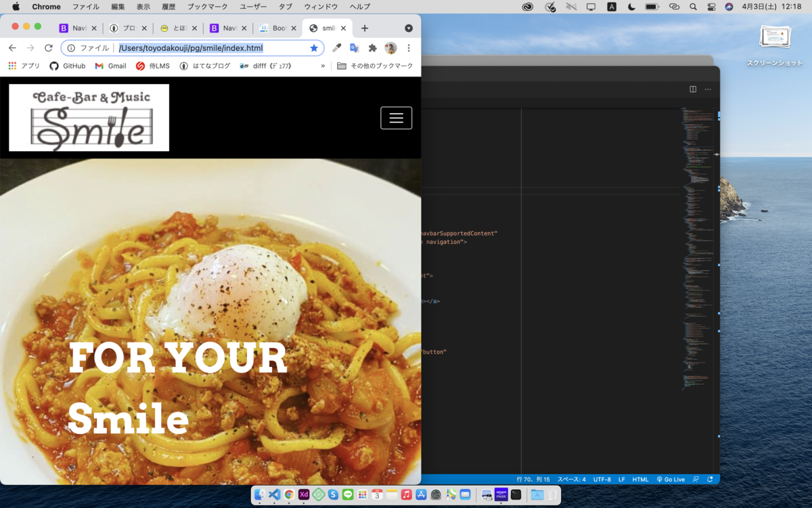Open the 侍LMS bookmark
Screen dimensions: 812x508
153,66
